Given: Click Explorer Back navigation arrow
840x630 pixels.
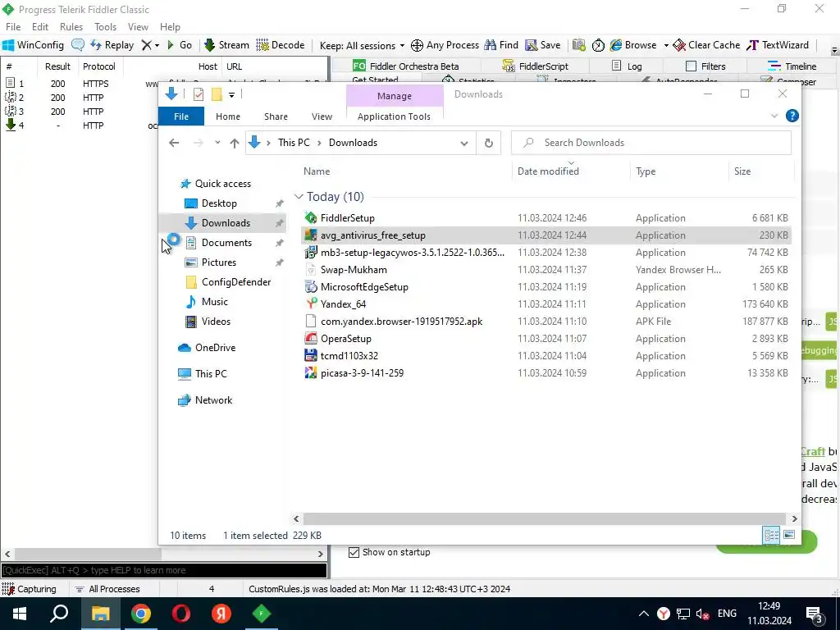Looking at the screenshot, I should point(174,143).
